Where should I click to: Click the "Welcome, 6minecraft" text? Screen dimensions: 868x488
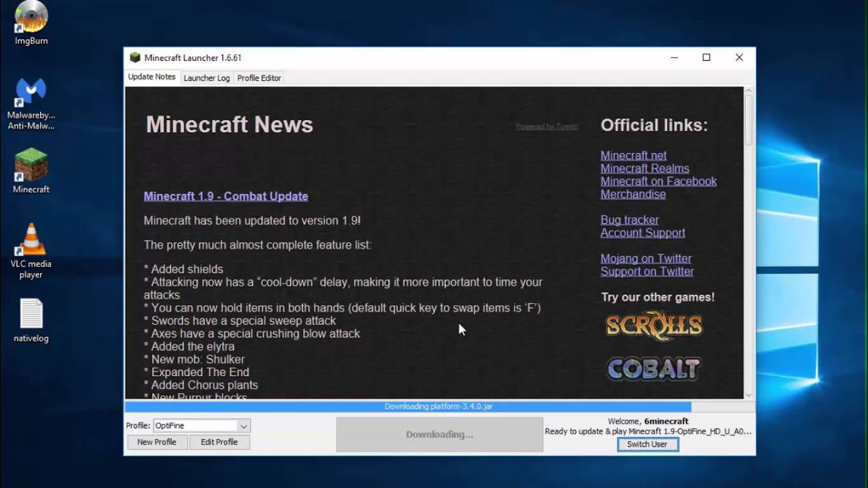648,422
